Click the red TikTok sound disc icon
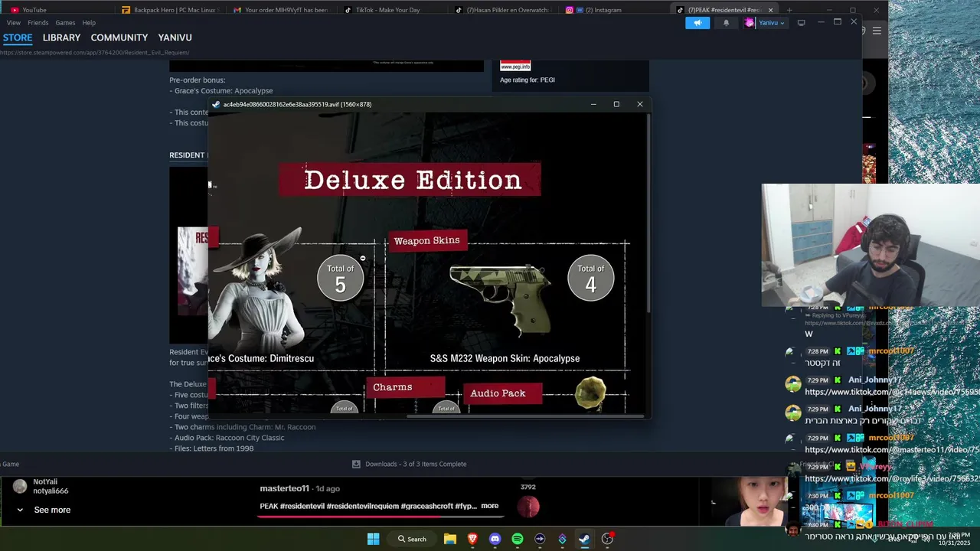This screenshot has width=980, height=551. coord(528,507)
